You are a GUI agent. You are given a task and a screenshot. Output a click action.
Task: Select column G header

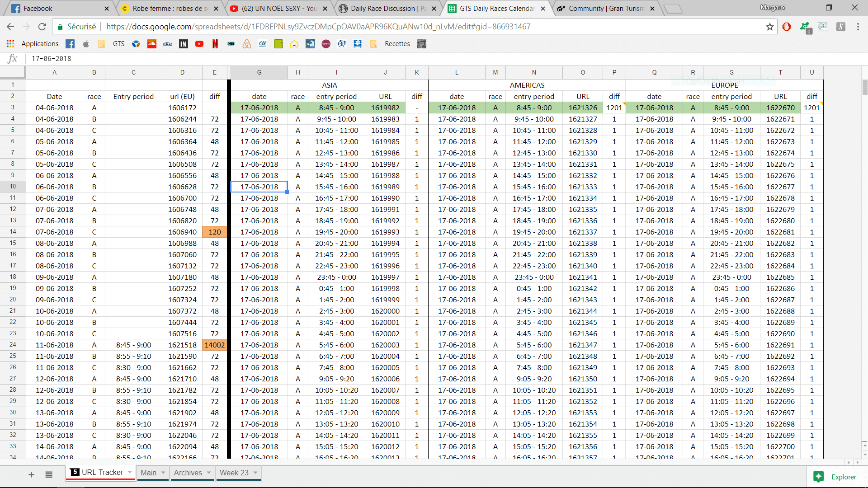click(259, 72)
